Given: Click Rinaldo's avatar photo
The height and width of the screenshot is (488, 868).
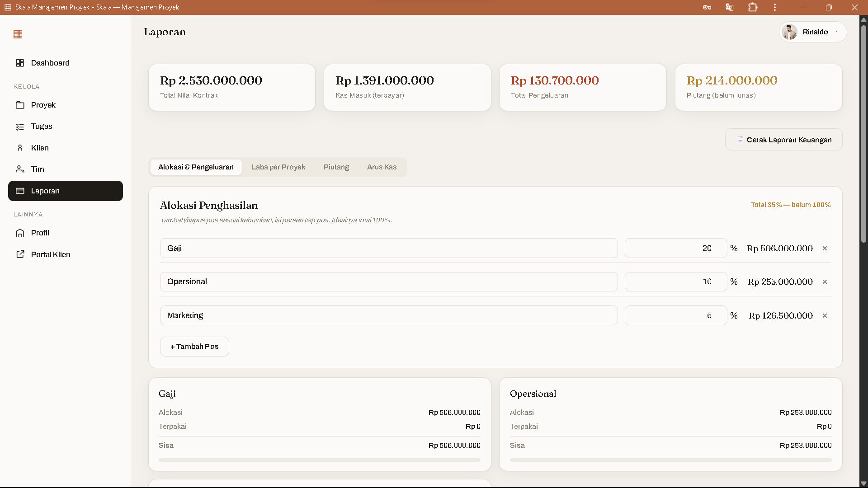Looking at the screenshot, I should [789, 32].
